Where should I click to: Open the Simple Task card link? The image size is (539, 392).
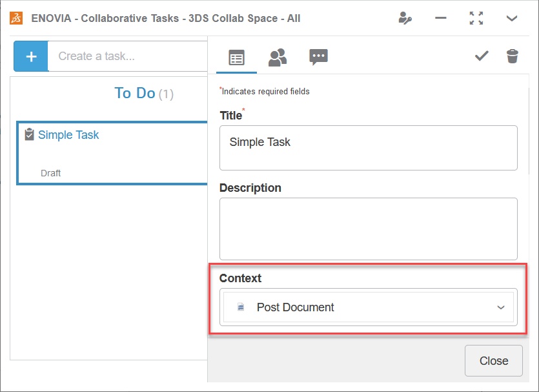pos(68,135)
